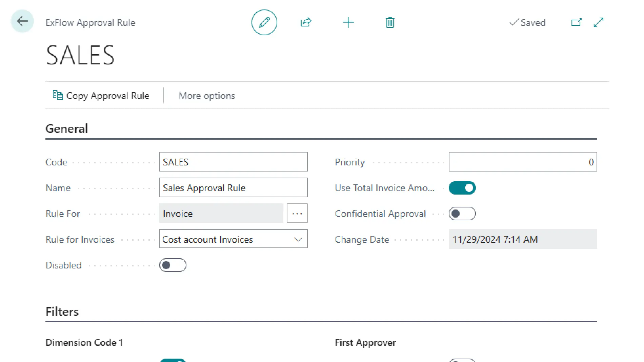
Task: Turn off Use Total Invoice Amount toggle
Action: click(x=462, y=188)
